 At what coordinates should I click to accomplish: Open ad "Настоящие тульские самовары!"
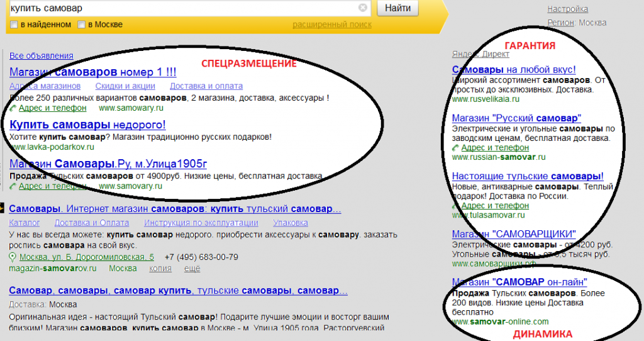click(528, 176)
